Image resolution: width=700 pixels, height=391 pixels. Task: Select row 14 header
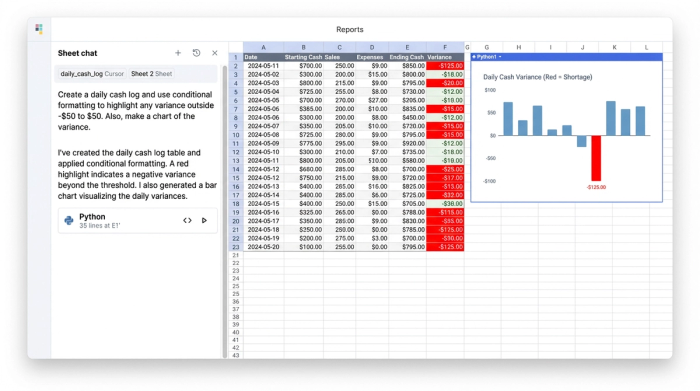coord(236,169)
